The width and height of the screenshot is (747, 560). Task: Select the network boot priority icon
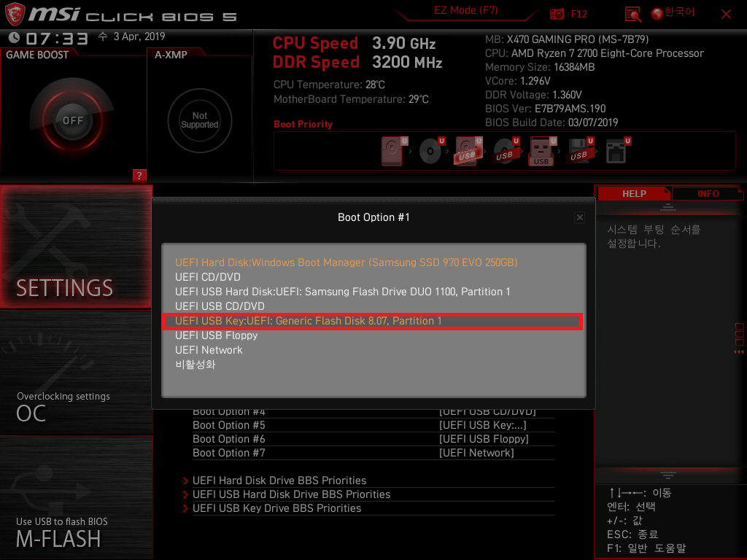pos(618,151)
